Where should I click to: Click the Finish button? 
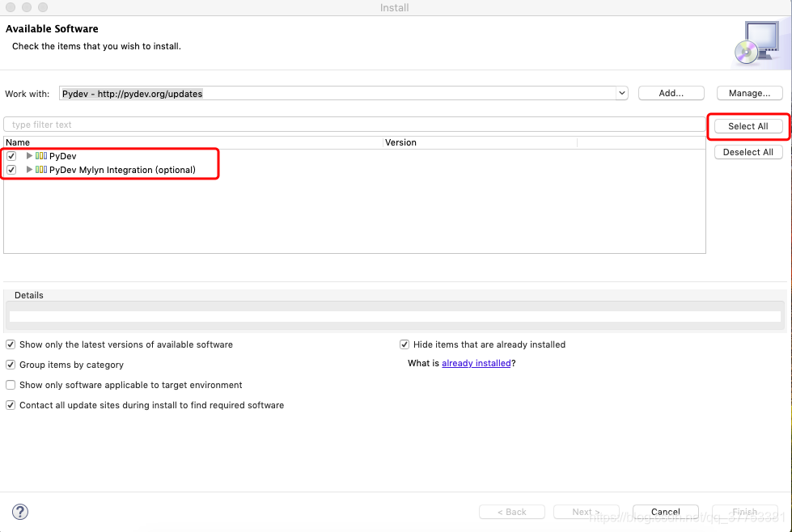(x=745, y=512)
